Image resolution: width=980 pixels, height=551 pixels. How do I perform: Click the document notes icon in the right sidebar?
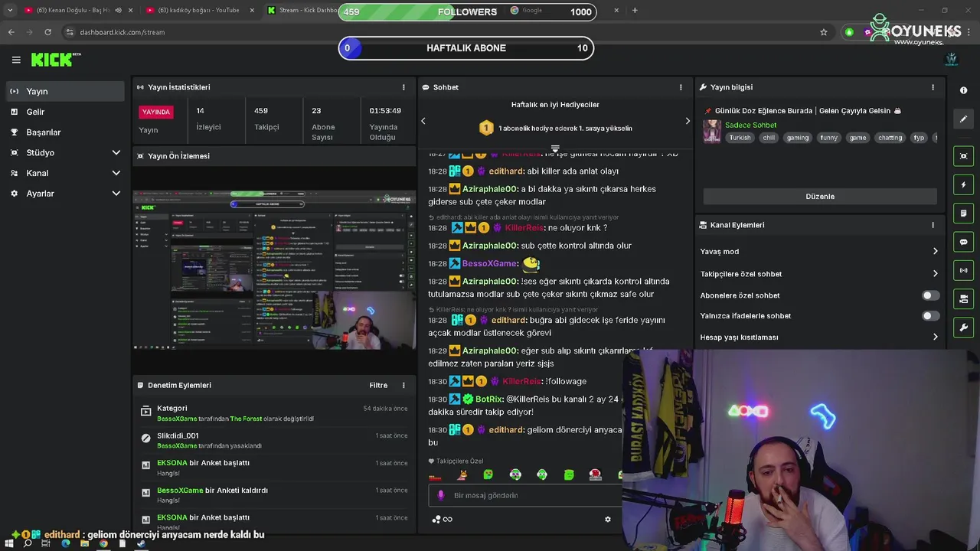(963, 214)
